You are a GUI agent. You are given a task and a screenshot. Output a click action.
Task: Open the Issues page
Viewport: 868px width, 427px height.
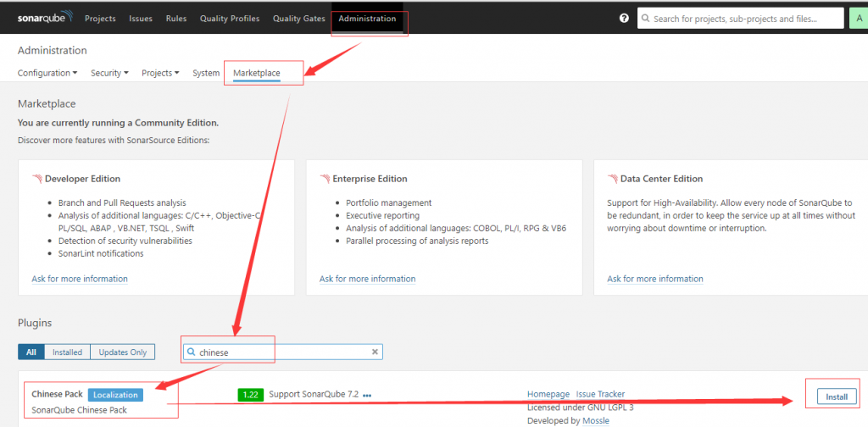click(x=141, y=19)
